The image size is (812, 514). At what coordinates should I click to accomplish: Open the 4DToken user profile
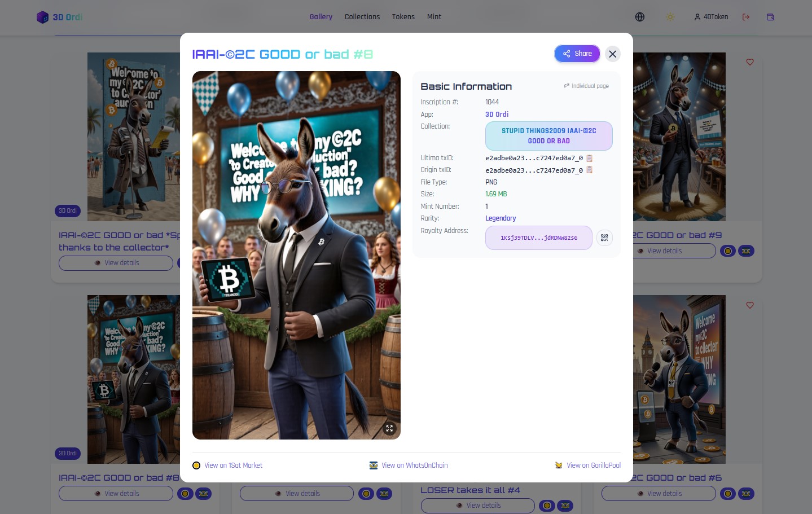coord(711,17)
